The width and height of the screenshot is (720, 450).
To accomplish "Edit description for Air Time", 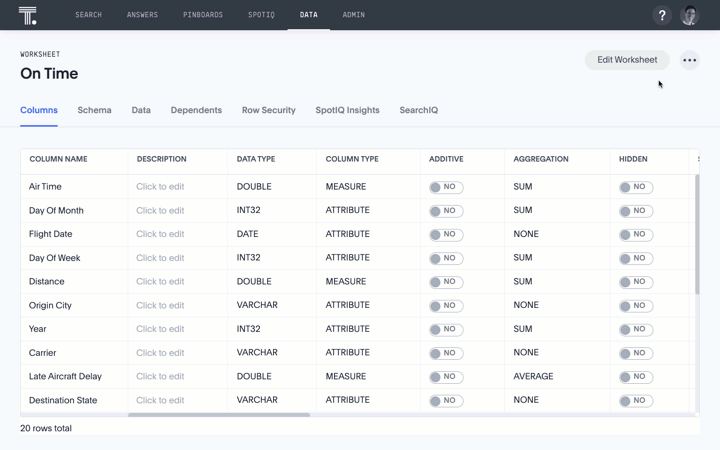I will point(160,186).
